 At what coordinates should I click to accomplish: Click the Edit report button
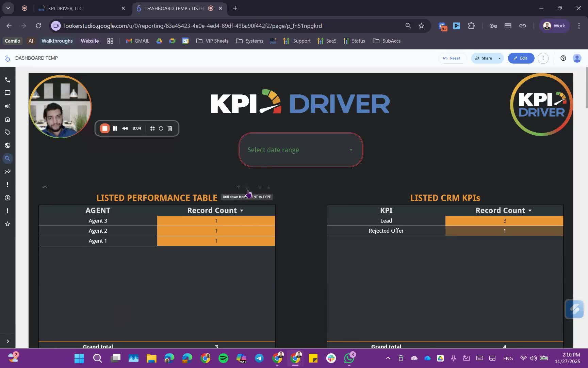point(521,58)
